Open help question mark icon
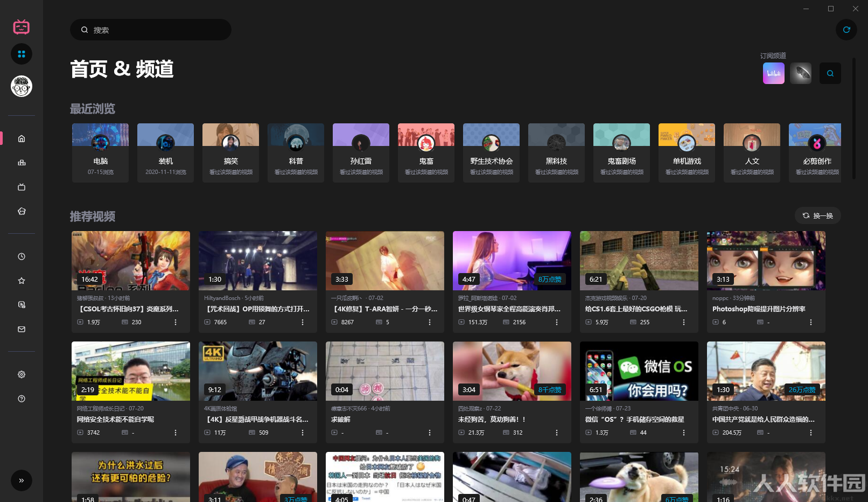The width and height of the screenshot is (868, 502). tap(22, 399)
